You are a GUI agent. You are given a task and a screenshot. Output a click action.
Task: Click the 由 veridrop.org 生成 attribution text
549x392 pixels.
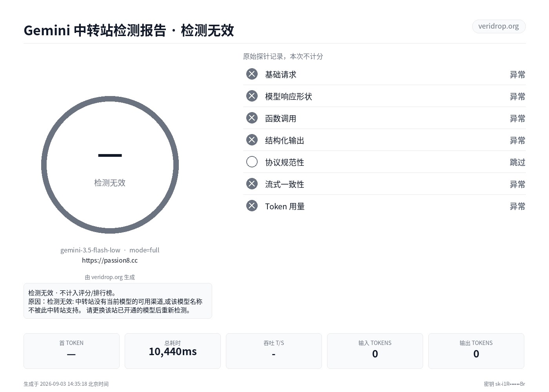[x=110, y=277]
